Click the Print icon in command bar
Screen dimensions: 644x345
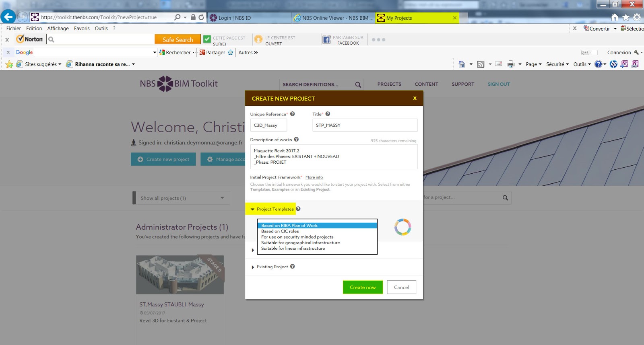click(x=511, y=64)
